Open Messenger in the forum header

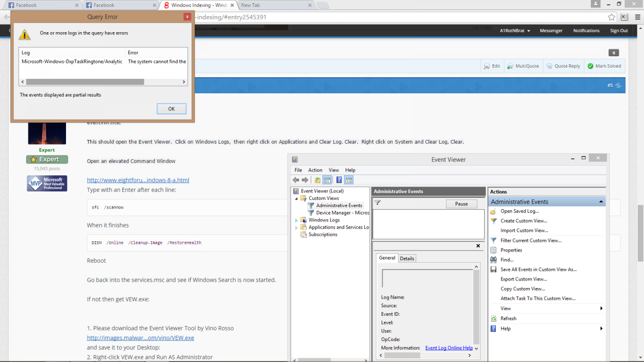(551, 31)
